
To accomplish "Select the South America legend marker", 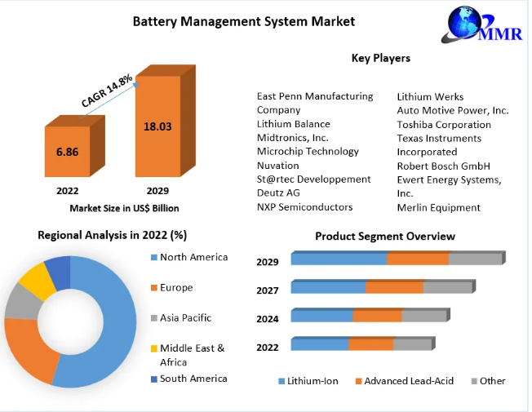I will click(152, 379).
